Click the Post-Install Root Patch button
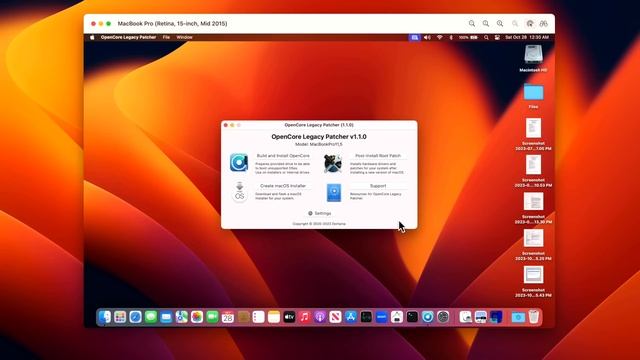 click(378, 156)
